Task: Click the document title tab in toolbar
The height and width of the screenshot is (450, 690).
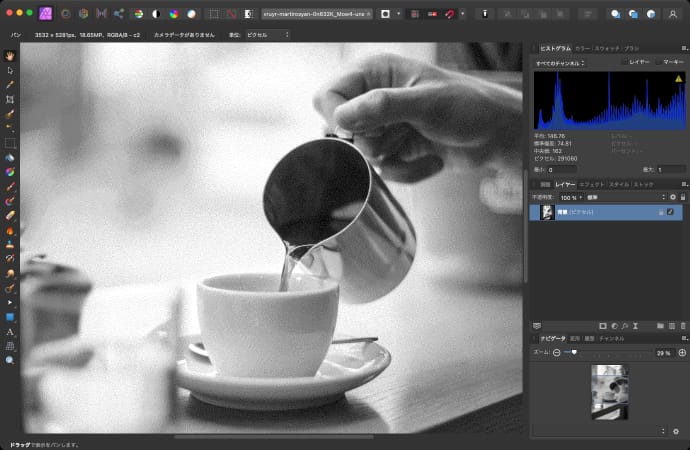Action: click(x=315, y=15)
